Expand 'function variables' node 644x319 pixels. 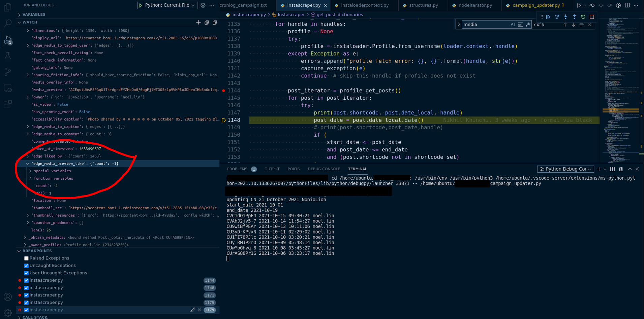pyautogui.click(x=31, y=179)
